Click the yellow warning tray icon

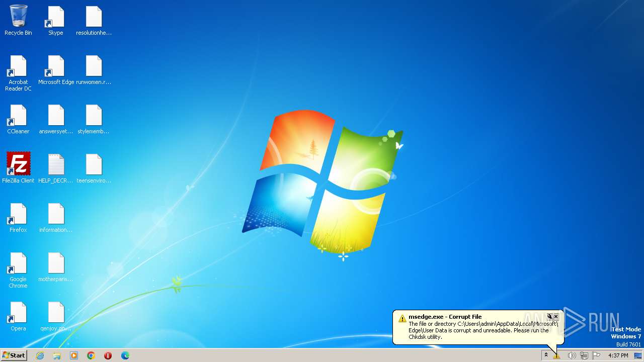coord(557,355)
